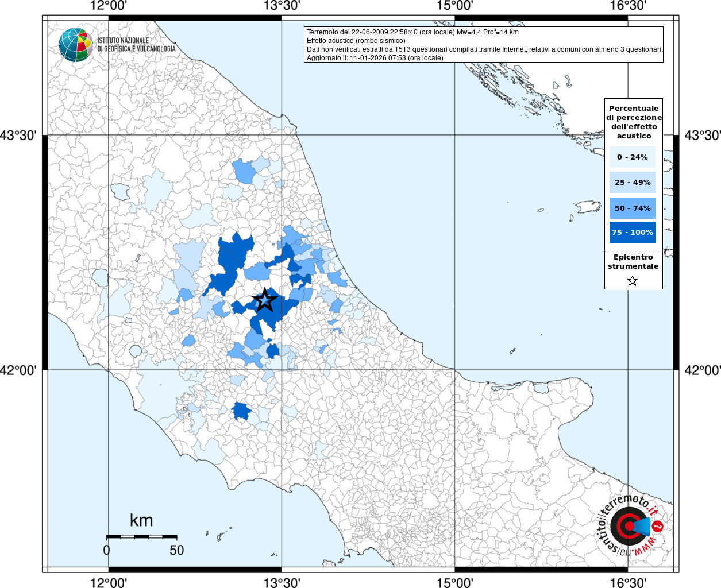The image size is (721, 588).
Task: Click the '0' value on the scale bar
Action: (x=106, y=550)
